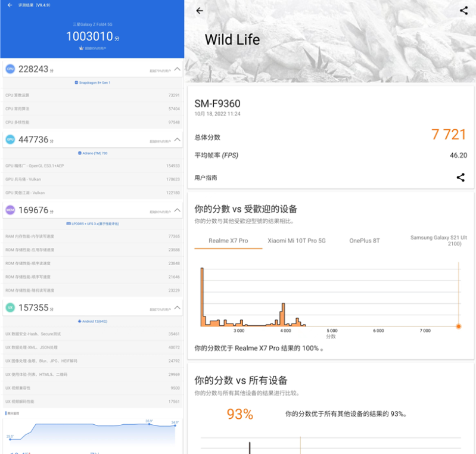
Task: Tap the CPU 算数运算 row
Action: pos(92,95)
